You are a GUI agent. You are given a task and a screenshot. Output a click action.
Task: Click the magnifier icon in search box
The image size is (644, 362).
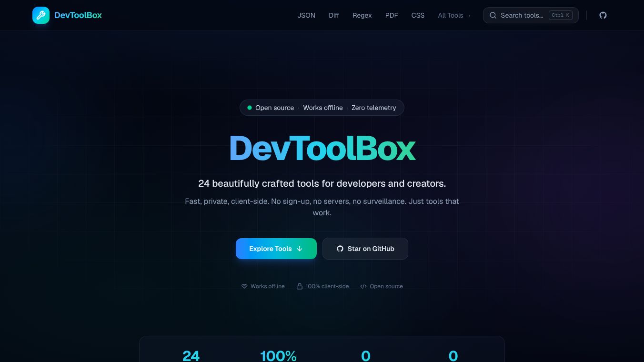coord(493,15)
